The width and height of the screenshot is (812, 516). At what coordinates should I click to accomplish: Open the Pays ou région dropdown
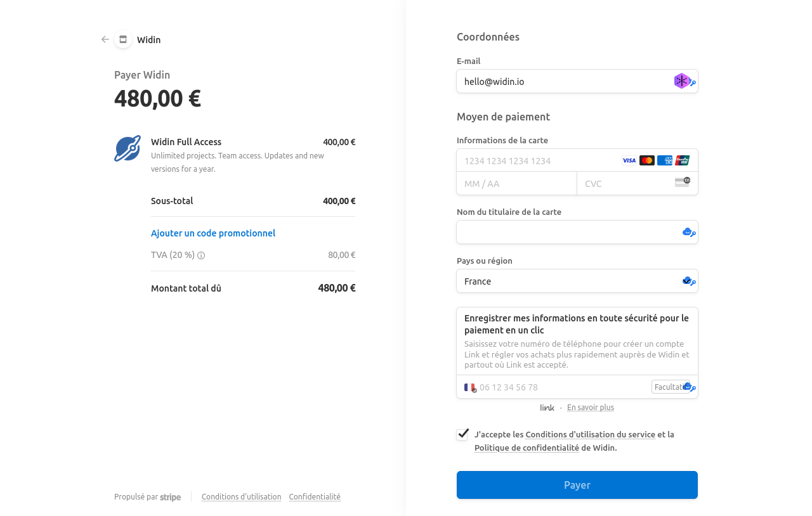pyautogui.click(x=577, y=281)
